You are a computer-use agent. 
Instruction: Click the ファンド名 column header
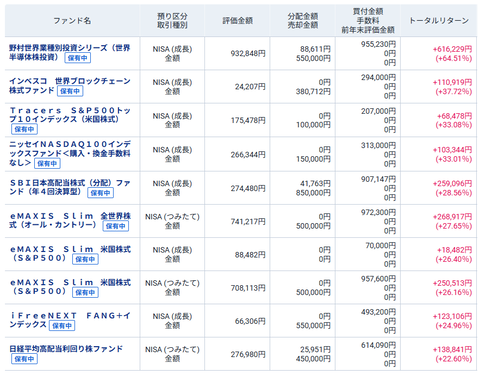click(x=72, y=21)
